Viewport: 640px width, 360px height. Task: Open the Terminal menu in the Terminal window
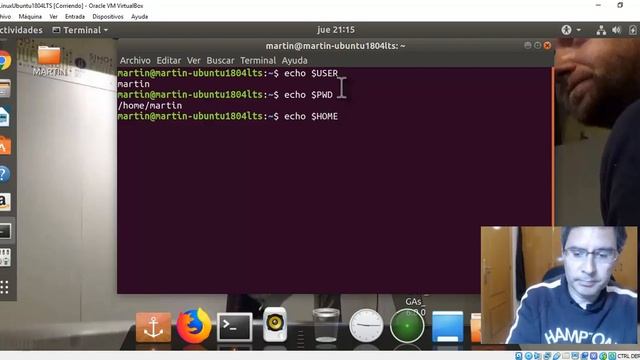[x=258, y=60]
